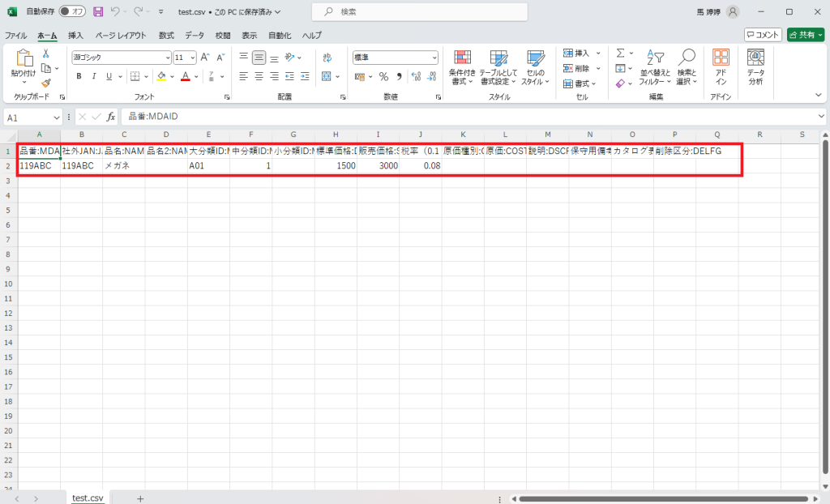Click the コメント button
830x504 pixels.
[x=763, y=35]
